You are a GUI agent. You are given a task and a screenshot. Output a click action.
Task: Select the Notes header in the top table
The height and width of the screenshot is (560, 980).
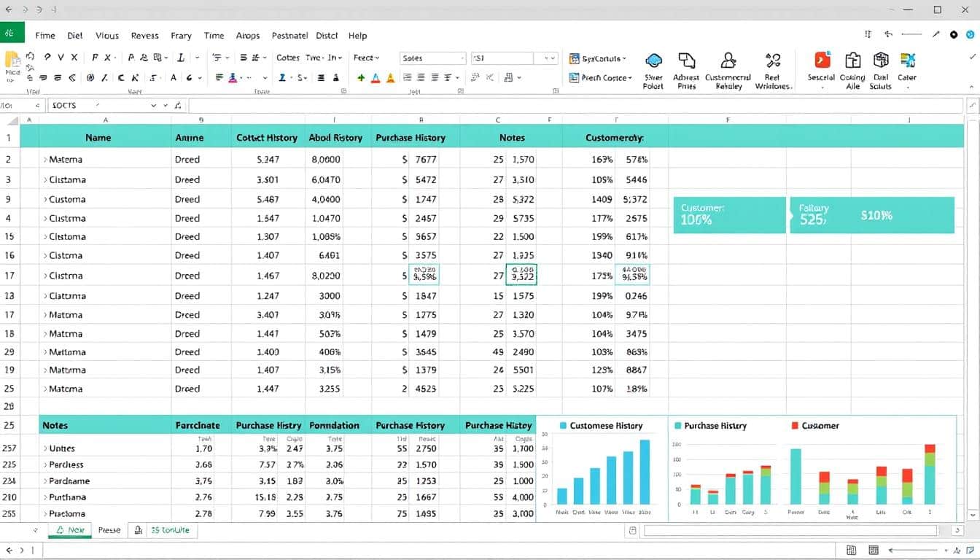[512, 136]
